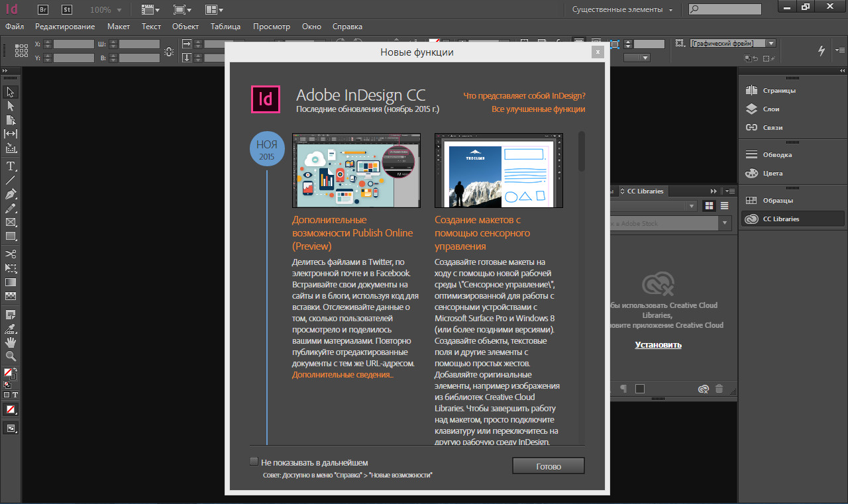
Task: Open the '[Графический фрейм]' object style dropdown
Action: tap(732, 43)
